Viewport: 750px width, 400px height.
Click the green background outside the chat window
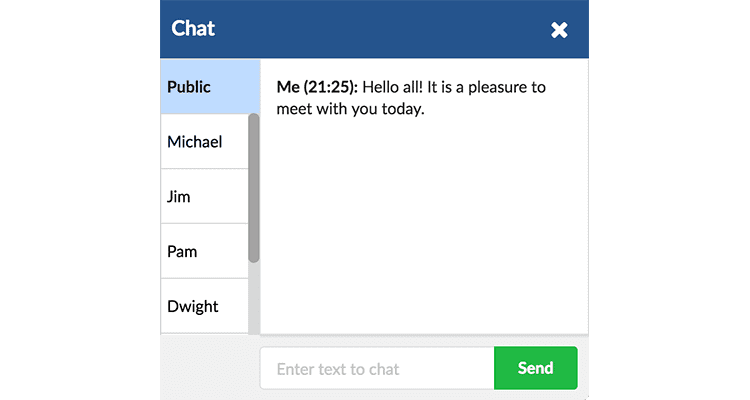[x=80, y=200]
